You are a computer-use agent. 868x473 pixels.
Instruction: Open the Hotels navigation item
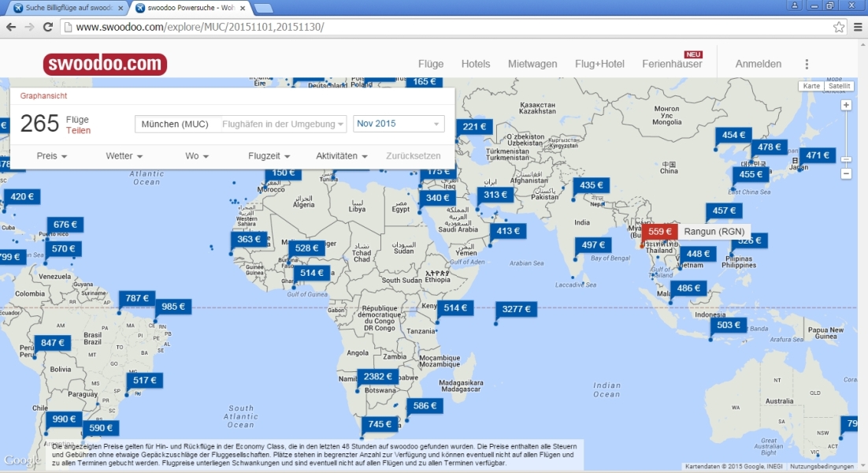tap(476, 64)
